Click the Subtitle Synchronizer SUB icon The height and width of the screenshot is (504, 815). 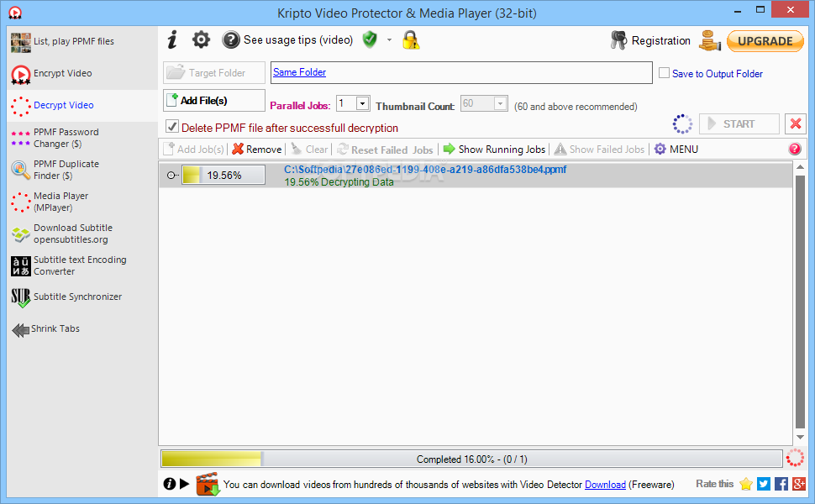(x=21, y=297)
